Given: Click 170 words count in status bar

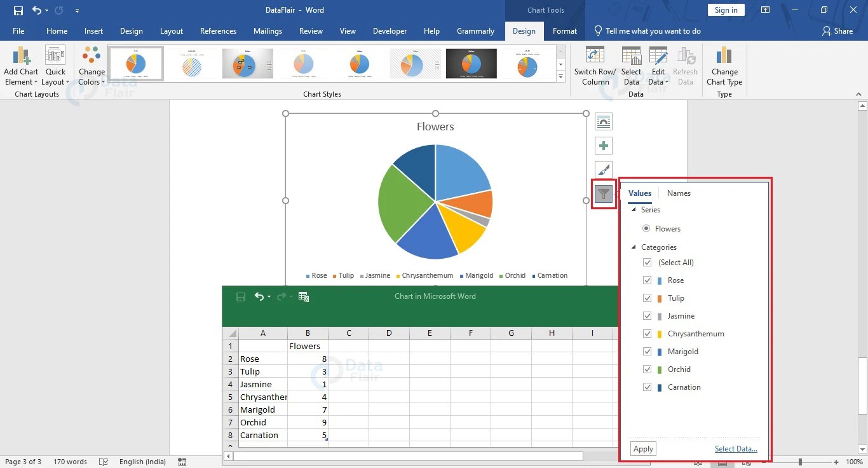Looking at the screenshot, I should (70, 462).
